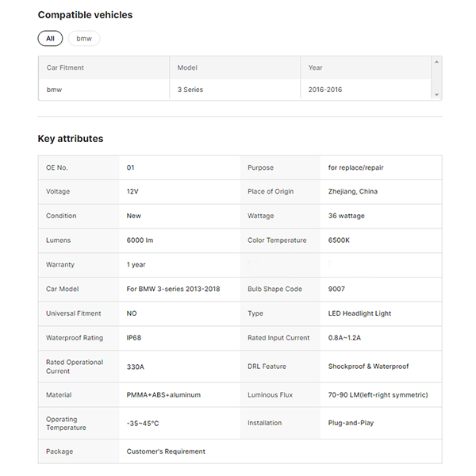Click the 'Plug-and-Play' installation value

(351, 423)
